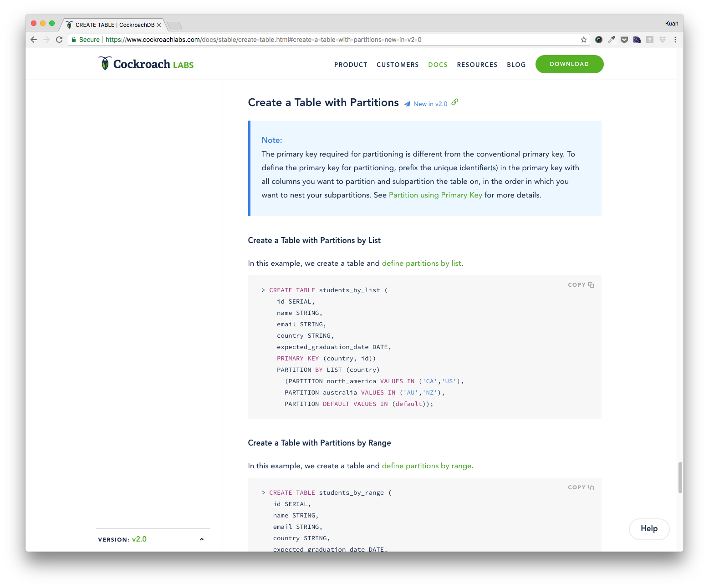Screen dimensions: 709x588
Task: Click the VERSION: v2.0 label
Action: pos(122,539)
